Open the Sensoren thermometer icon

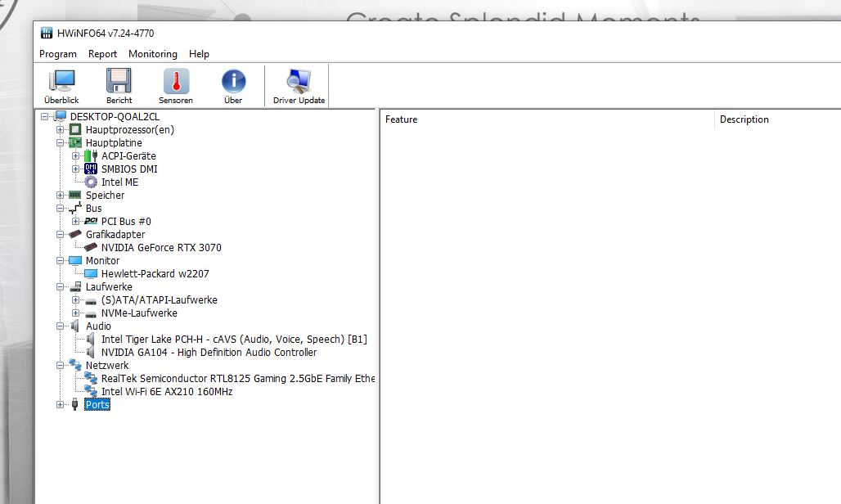click(176, 82)
